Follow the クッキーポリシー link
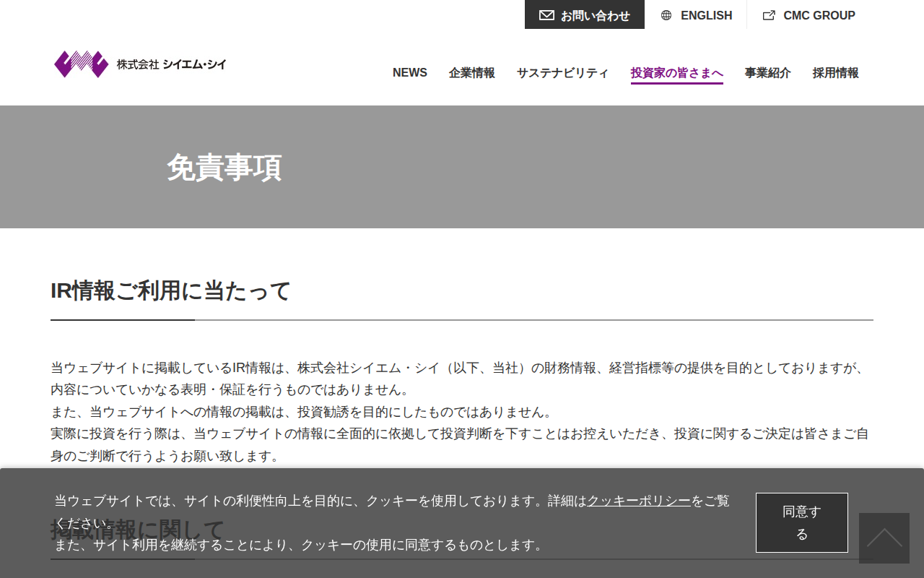 click(639, 501)
